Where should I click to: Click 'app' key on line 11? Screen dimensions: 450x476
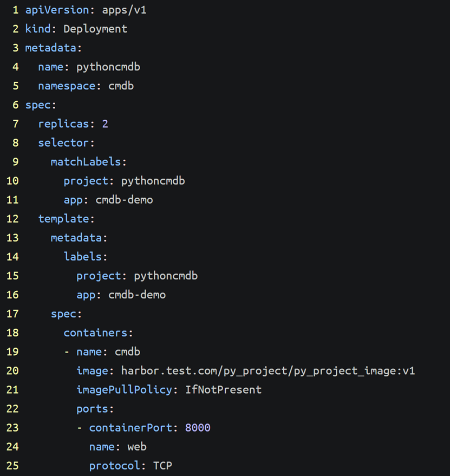(73, 200)
